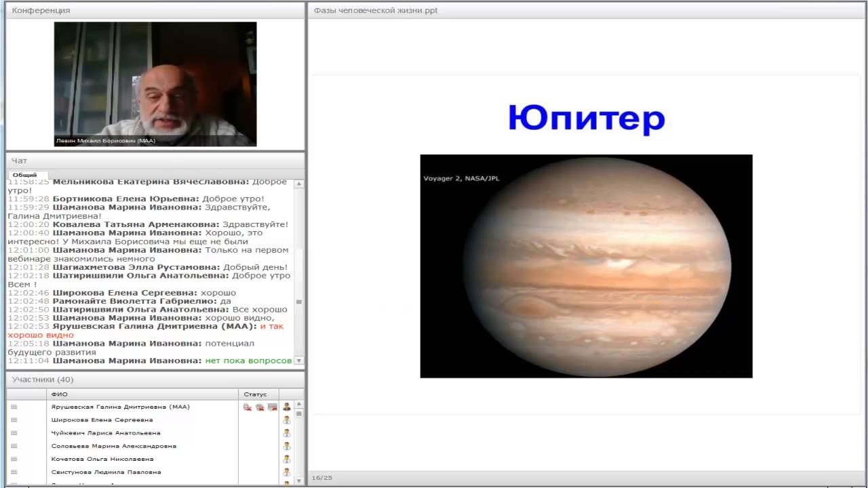Click the Статус column header

pos(258,394)
